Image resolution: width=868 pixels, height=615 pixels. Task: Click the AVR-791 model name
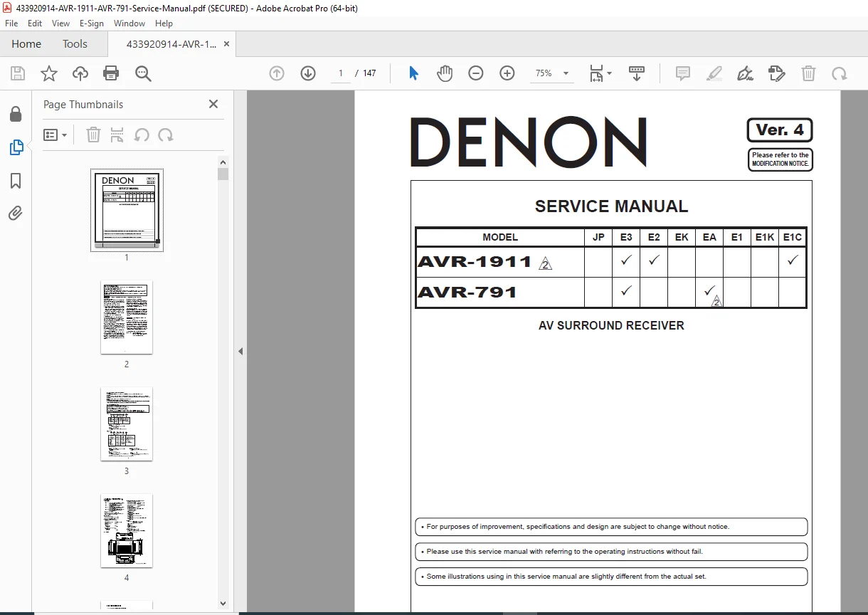467,292
